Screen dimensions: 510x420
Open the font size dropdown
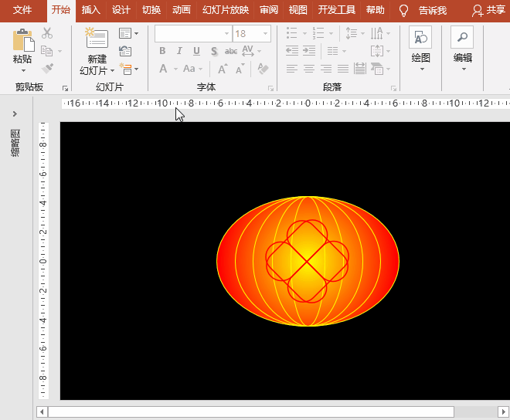tap(265, 33)
